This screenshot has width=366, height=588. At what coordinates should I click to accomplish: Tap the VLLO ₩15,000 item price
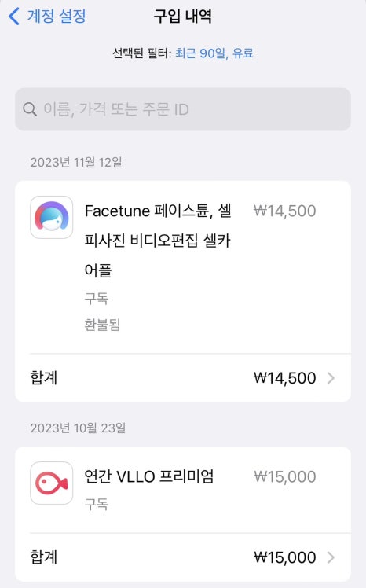(284, 476)
